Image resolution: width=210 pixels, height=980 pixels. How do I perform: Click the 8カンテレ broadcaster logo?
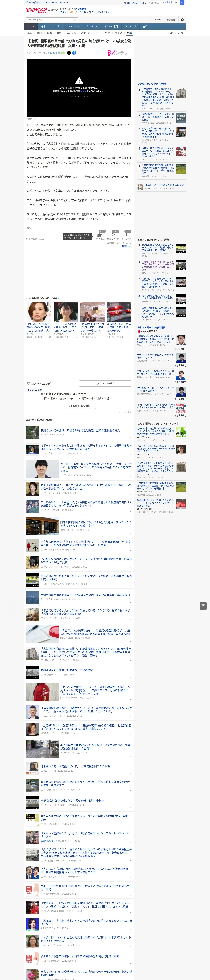pyautogui.click(x=117, y=53)
